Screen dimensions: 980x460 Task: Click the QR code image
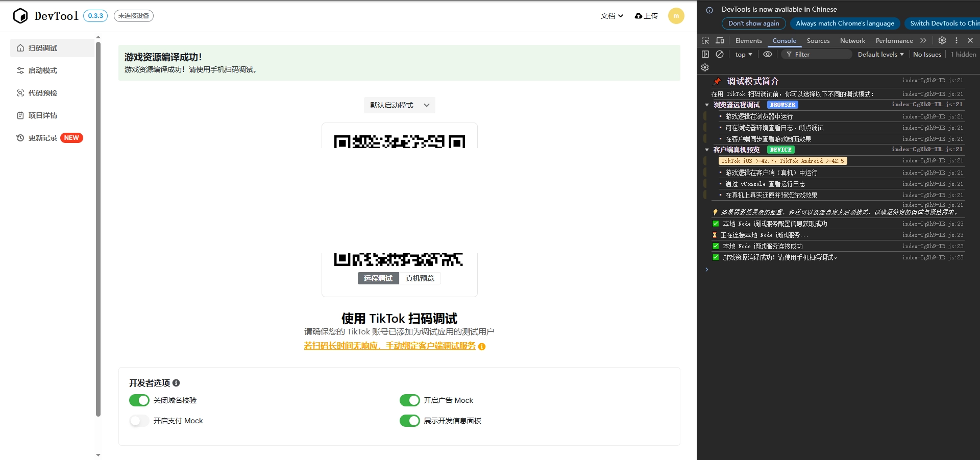click(x=400, y=200)
